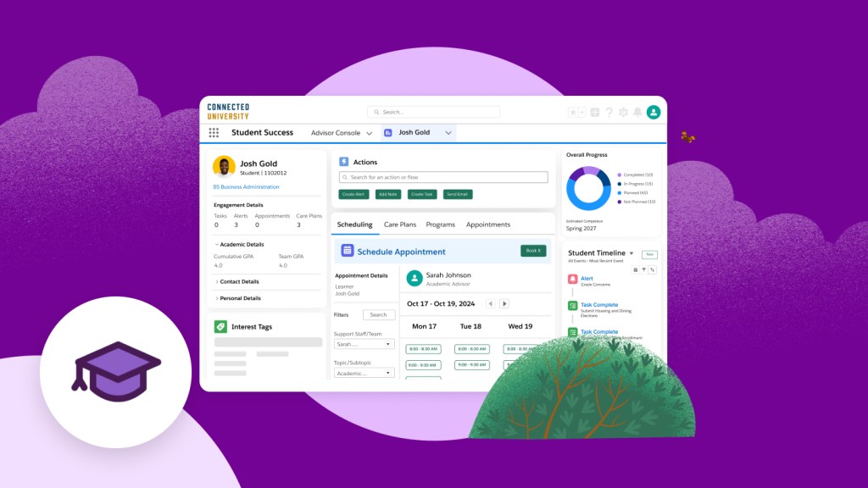Click the Not Planned (10) legend swatch
This screenshot has width=868, height=488.
(620, 202)
